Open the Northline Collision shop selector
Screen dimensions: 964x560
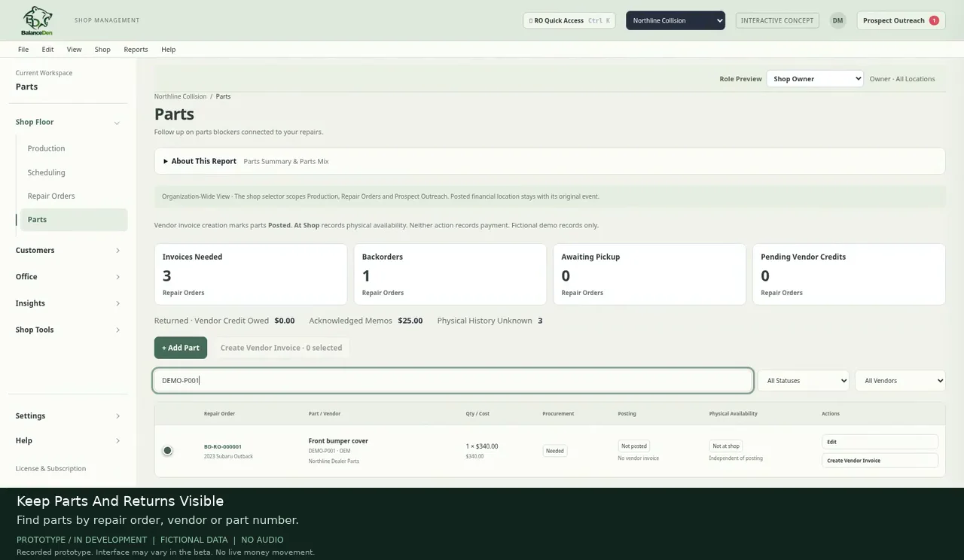[x=676, y=20]
